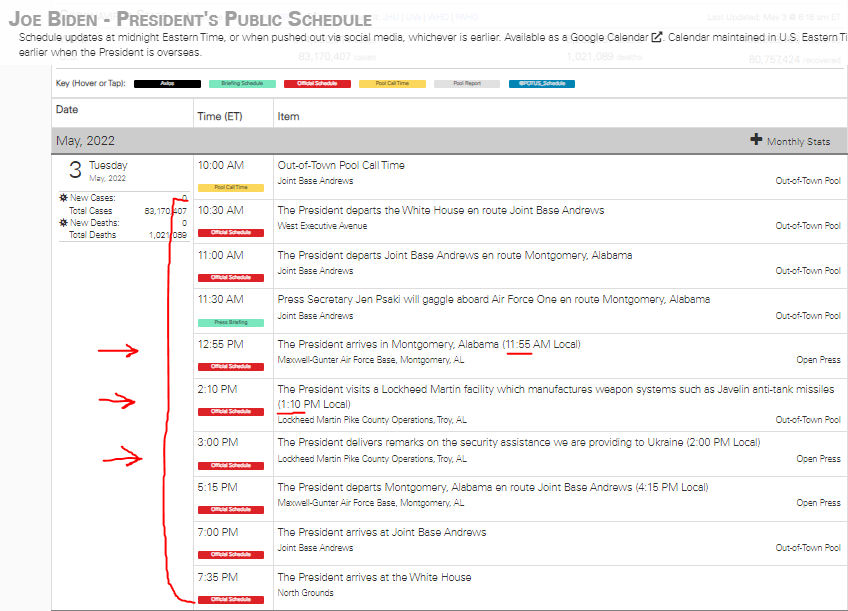
Task: Click the President departs Montgomery, Alabama item
Action: tap(493, 487)
